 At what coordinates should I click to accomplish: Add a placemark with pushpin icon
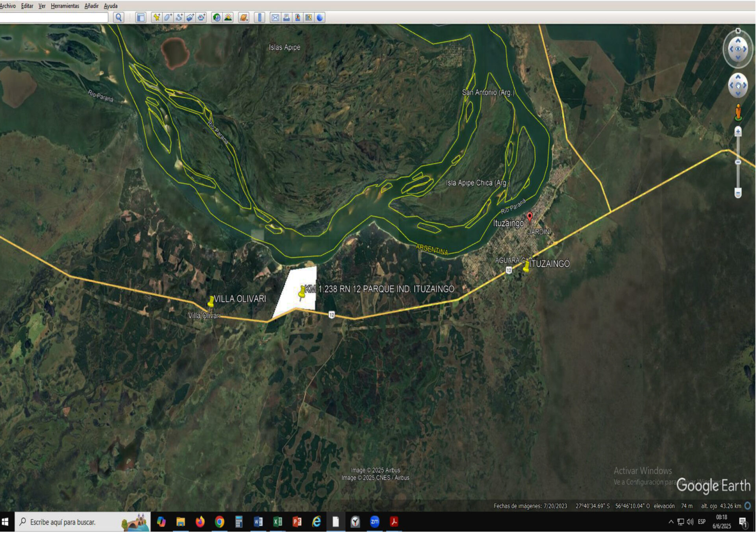157,17
